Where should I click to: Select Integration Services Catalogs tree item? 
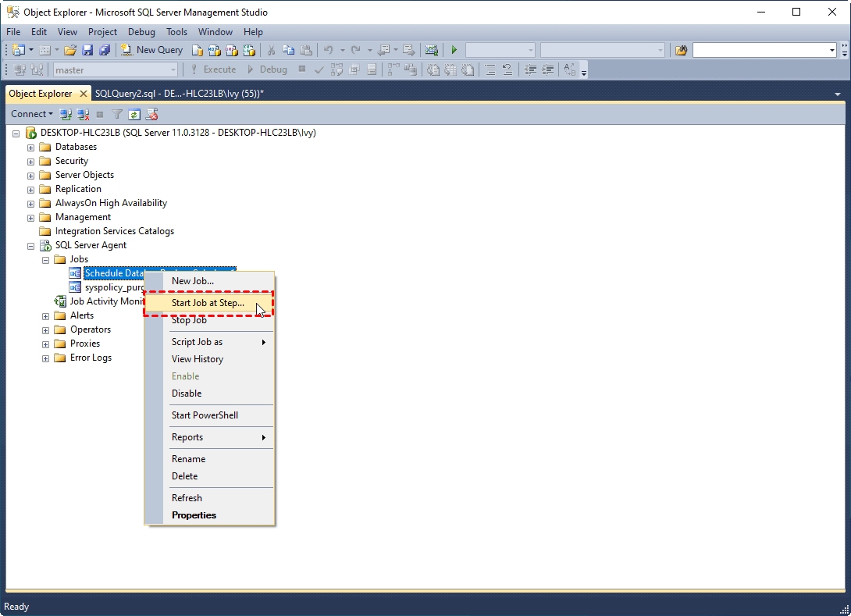click(x=115, y=231)
